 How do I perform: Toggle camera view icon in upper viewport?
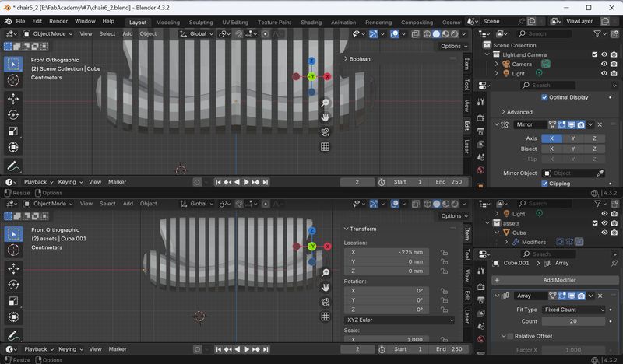(x=325, y=132)
